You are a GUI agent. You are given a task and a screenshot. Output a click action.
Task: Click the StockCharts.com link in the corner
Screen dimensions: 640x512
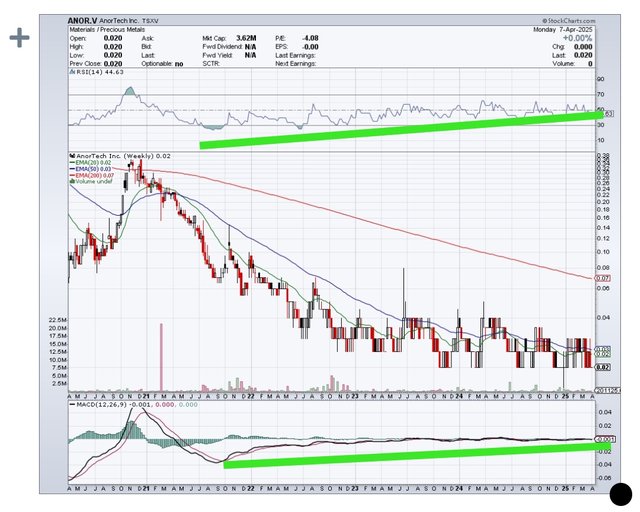[569, 20]
